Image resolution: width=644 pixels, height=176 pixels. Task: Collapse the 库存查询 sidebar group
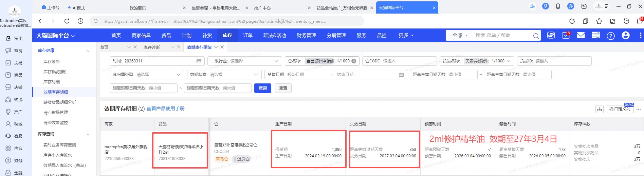[x=88, y=134]
